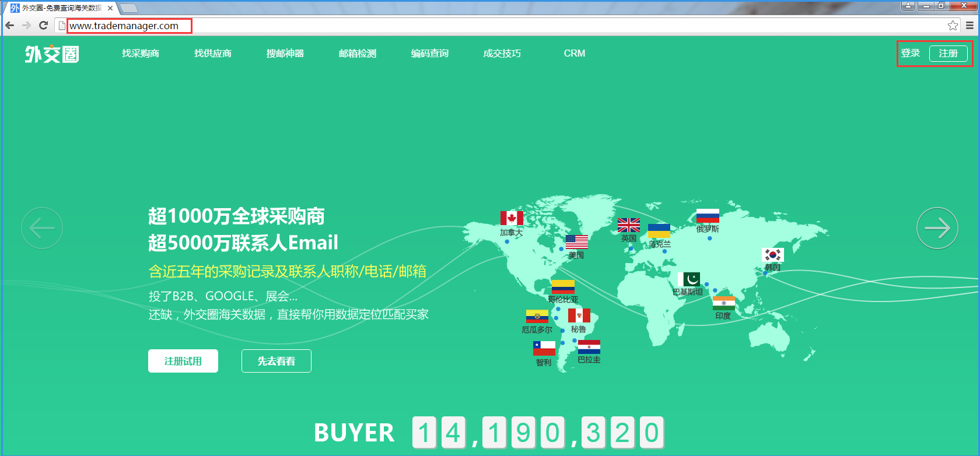Click the 注册试用 button
This screenshot has width=980, height=456.
click(x=183, y=361)
